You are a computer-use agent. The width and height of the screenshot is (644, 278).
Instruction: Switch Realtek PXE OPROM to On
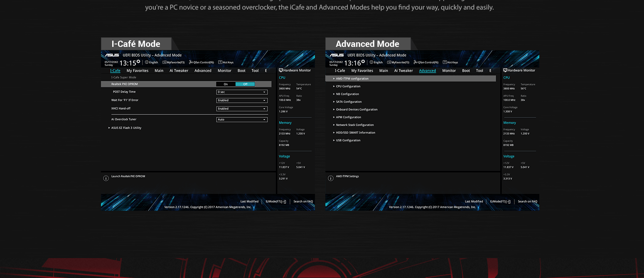click(226, 84)
